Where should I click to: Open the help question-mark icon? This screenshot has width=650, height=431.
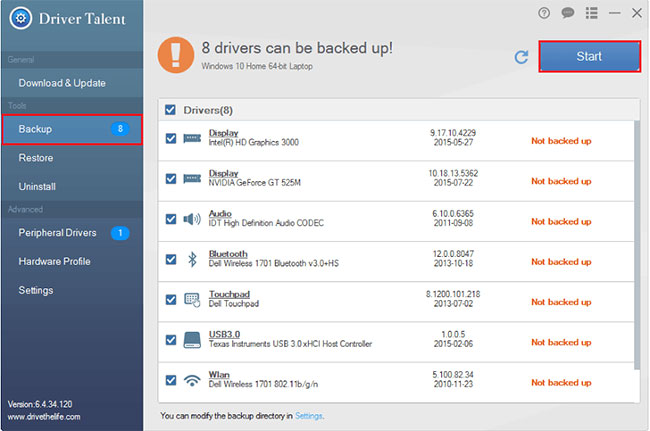click(544, 13)
